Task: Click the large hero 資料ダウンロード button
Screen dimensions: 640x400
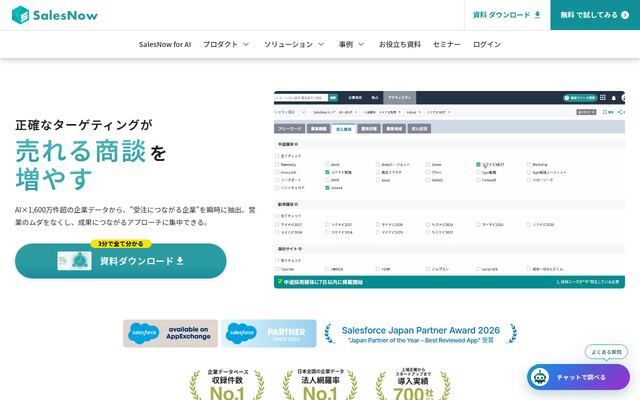Action: [x=120, y=261]
